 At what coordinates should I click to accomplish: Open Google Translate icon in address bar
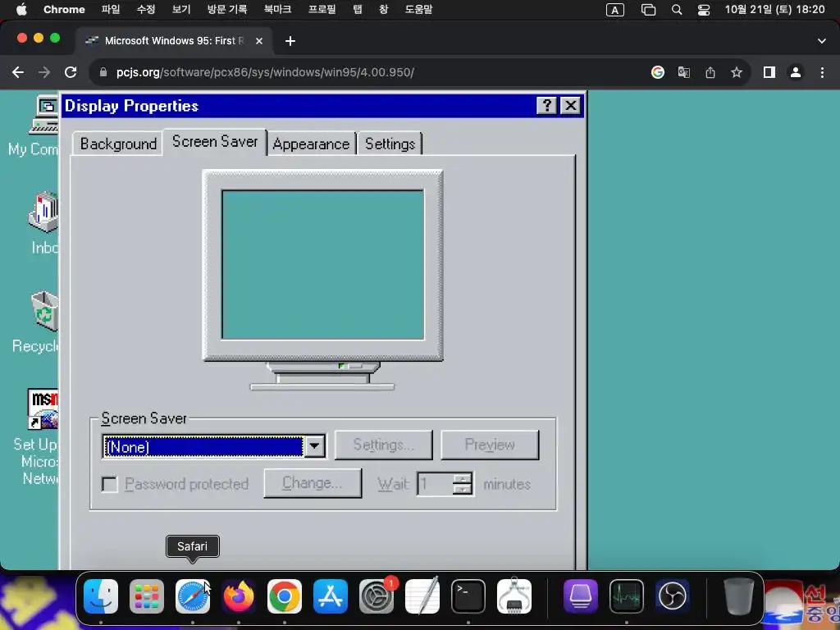pyautogui.click(x=684, y=72)
